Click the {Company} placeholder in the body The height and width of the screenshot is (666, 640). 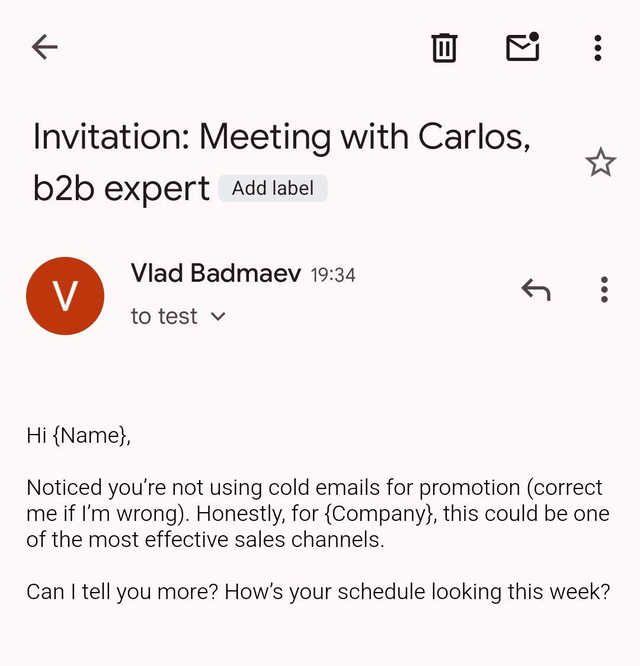pos(380,514)
